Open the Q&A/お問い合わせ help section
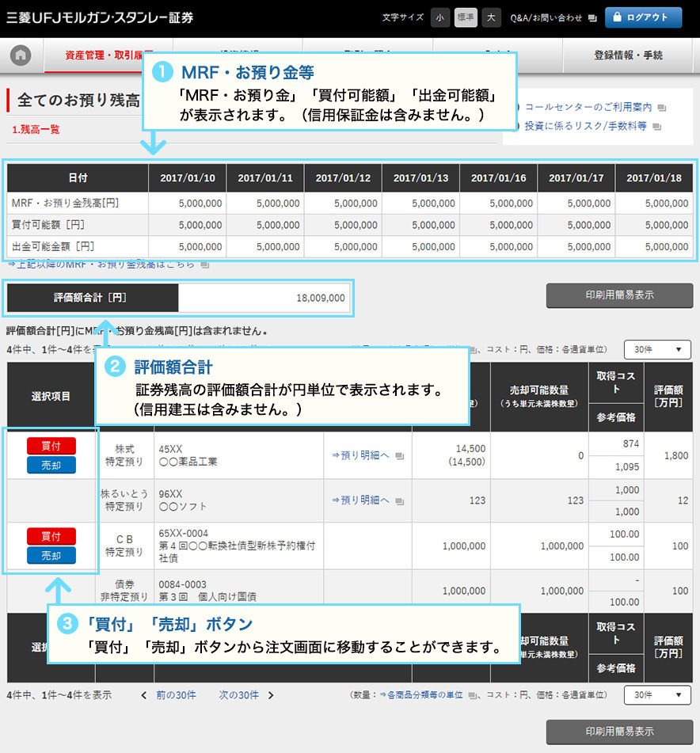This screenshot has width=700, height=753. pyautogui.click(x=546, y=17)
